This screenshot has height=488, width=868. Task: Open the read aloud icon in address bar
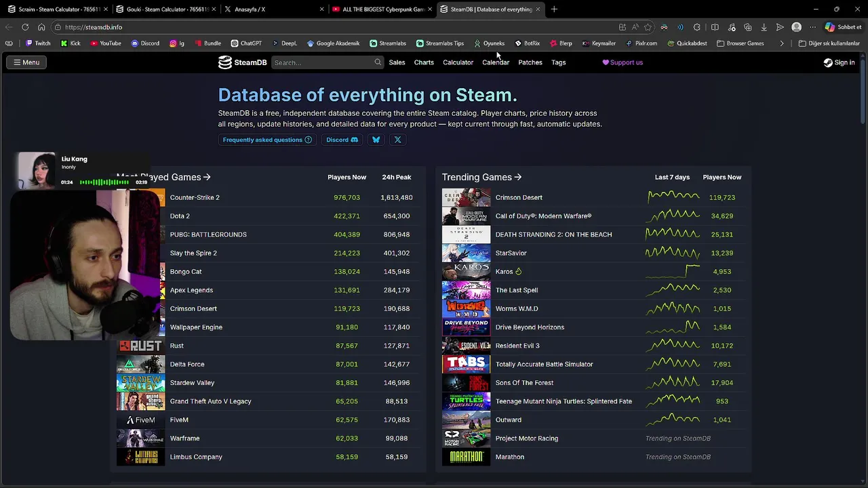coord(635,27)
